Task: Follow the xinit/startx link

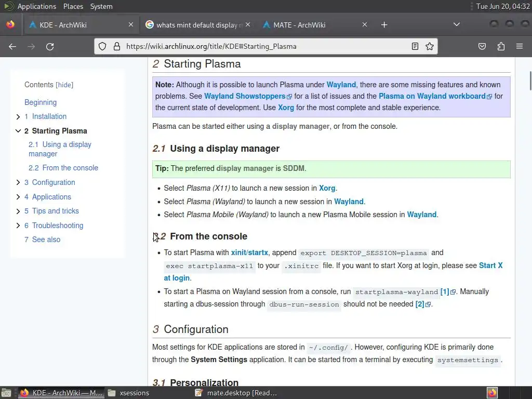Action: 249,253
